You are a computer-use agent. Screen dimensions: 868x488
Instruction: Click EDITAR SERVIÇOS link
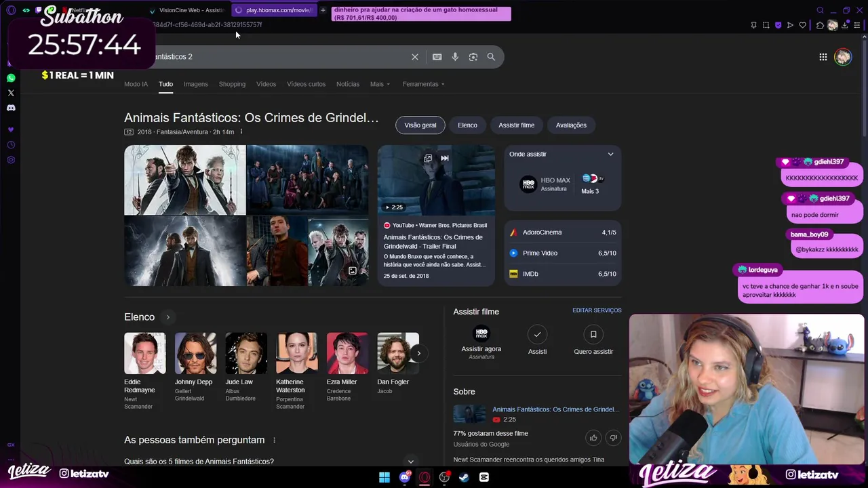[x=597, y=310]
